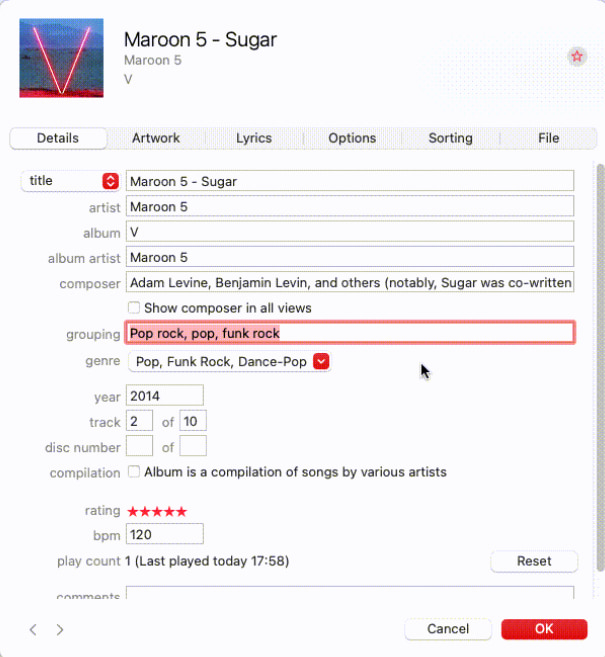
Task: Click the V album artwork thumbnail
Action: click(61, 58)
